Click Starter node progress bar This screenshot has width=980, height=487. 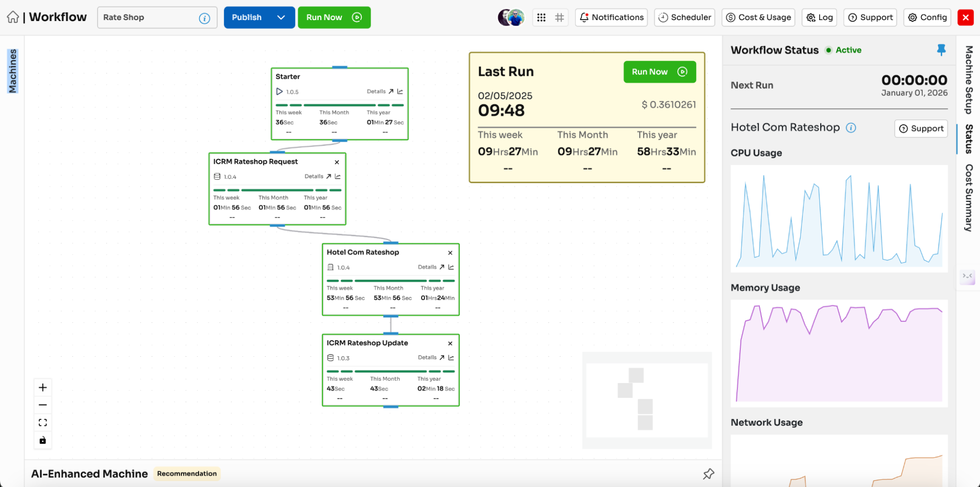point(339,105)
